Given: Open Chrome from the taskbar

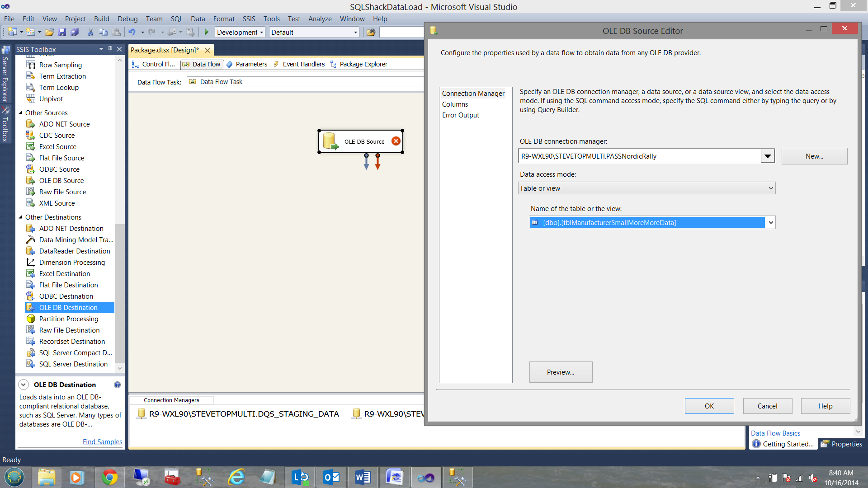Looking at the screenshot, I should click(x=109, y=478).
